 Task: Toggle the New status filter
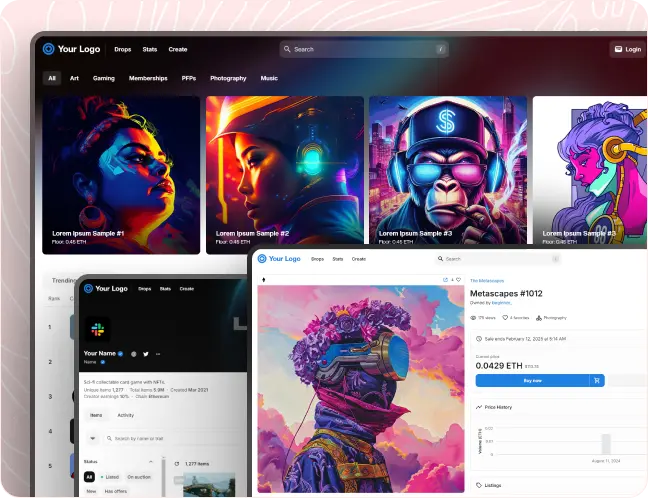91,491
